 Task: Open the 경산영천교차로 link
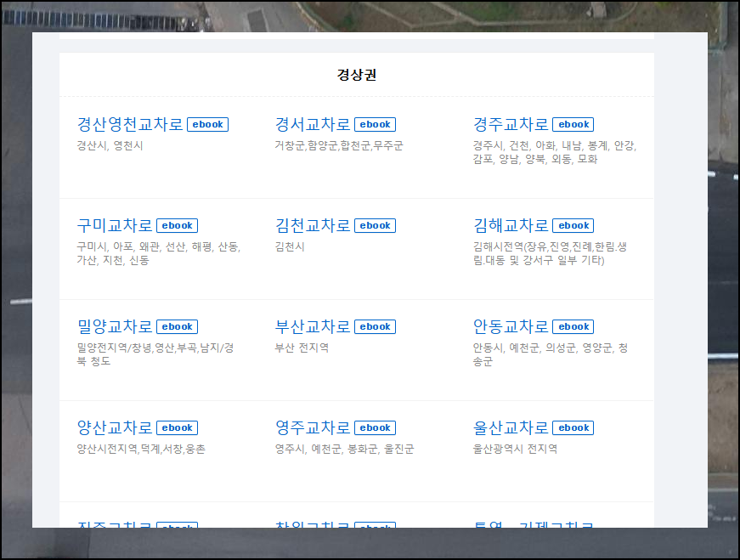tap(130, 125)
